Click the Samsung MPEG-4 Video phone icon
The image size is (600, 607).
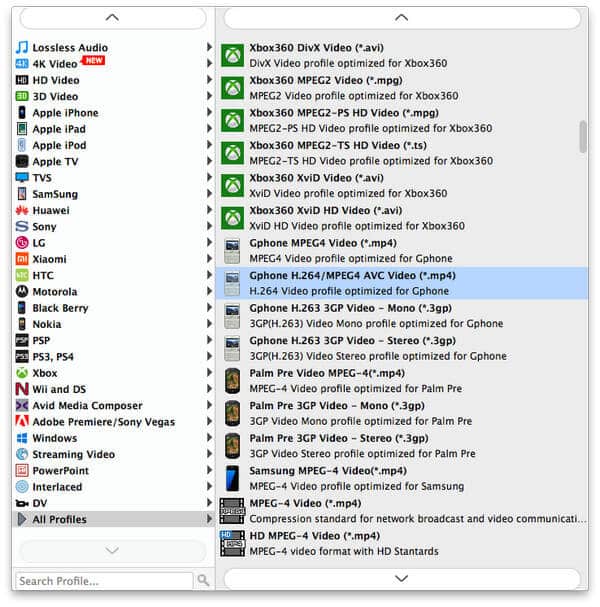click(x=232, y=477)
